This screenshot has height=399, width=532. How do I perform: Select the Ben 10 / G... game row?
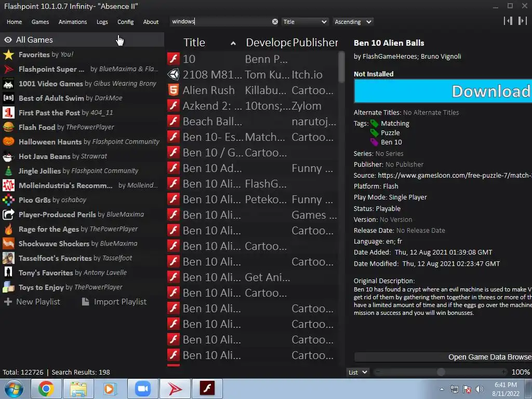[x=252, y=152]
